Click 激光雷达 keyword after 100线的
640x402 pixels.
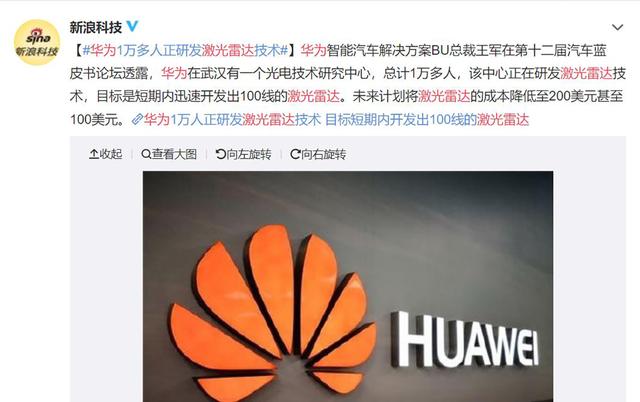[x=313, y=96]
